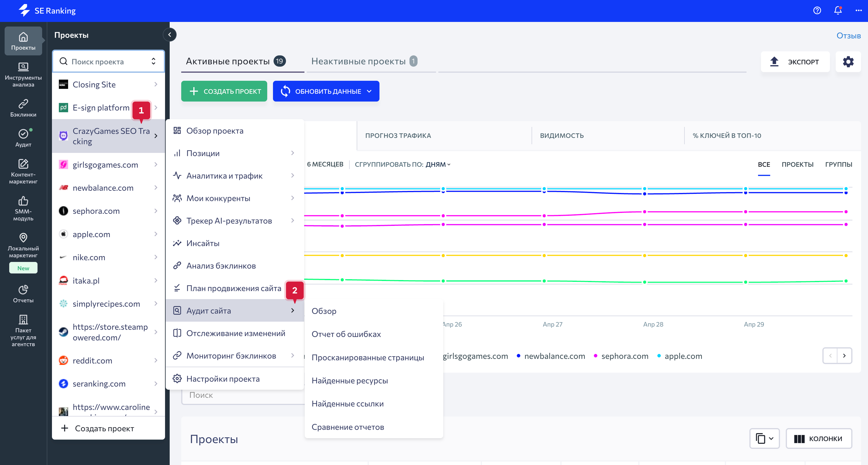Open the help question mark icon

[x=817, y=10]
